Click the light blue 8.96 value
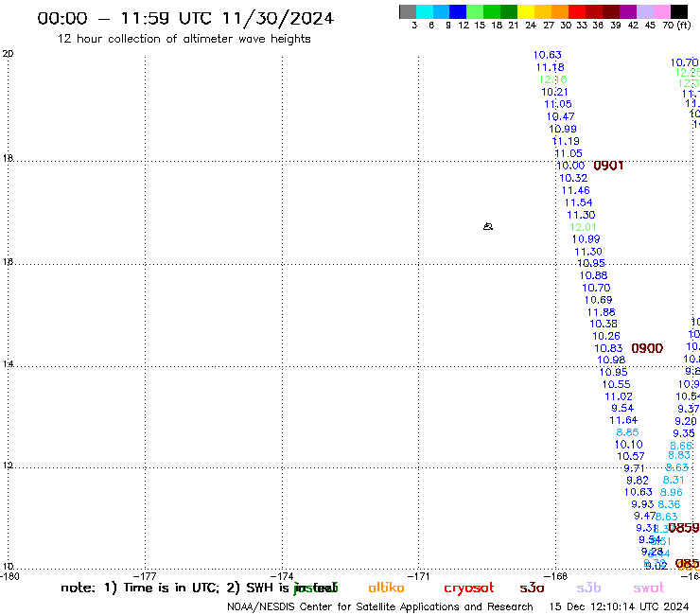 pyautogui.click(x=671, y=492)
